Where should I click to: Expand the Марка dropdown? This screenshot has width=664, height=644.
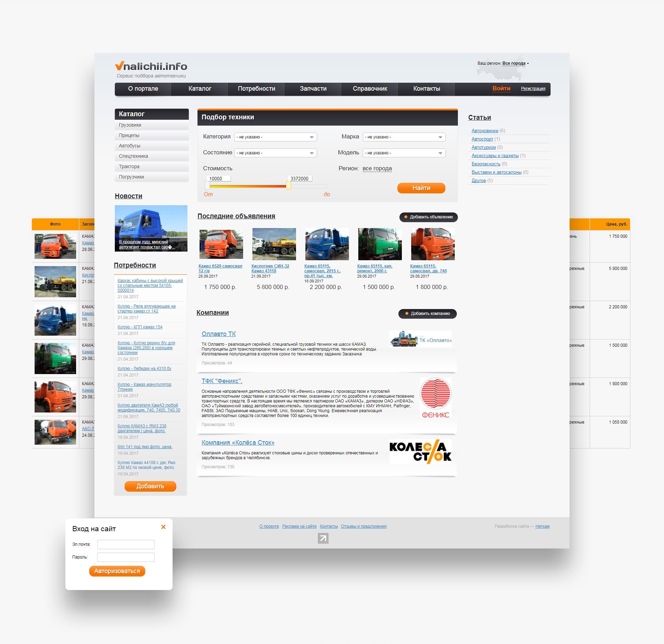[x=404, y=137]
